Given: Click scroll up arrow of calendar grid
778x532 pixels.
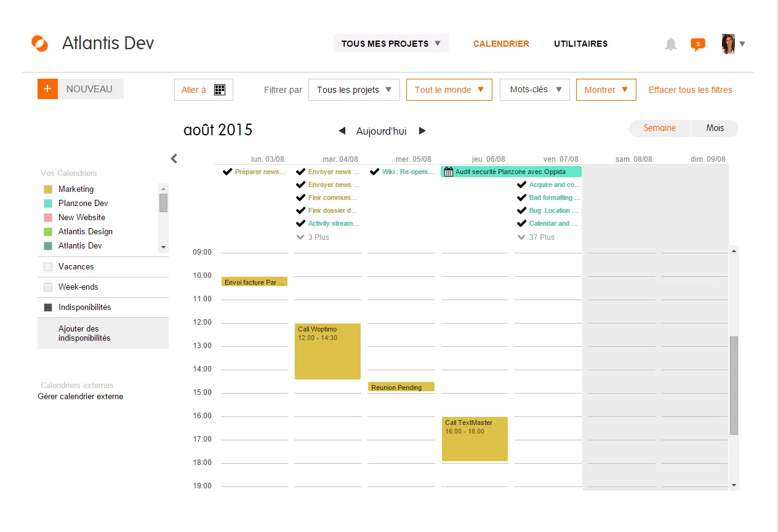Looking at the screenshot, I should 734,251.
